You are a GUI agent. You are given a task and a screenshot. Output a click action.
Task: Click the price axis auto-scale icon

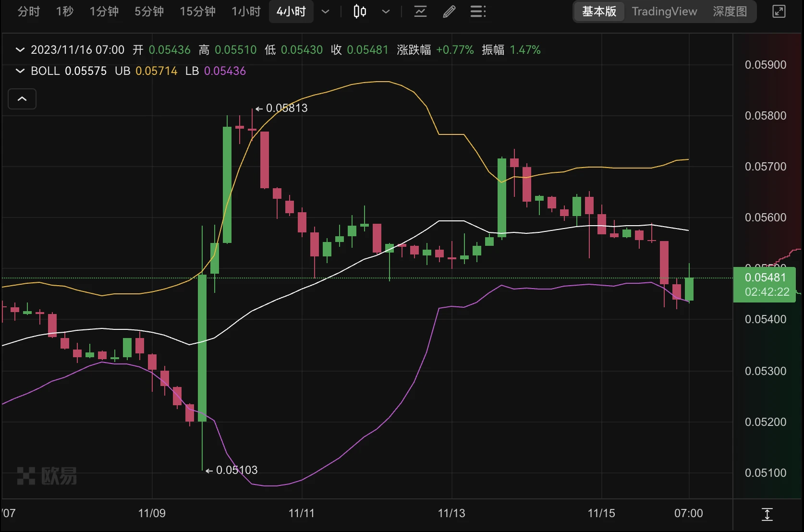pos(767,514)
